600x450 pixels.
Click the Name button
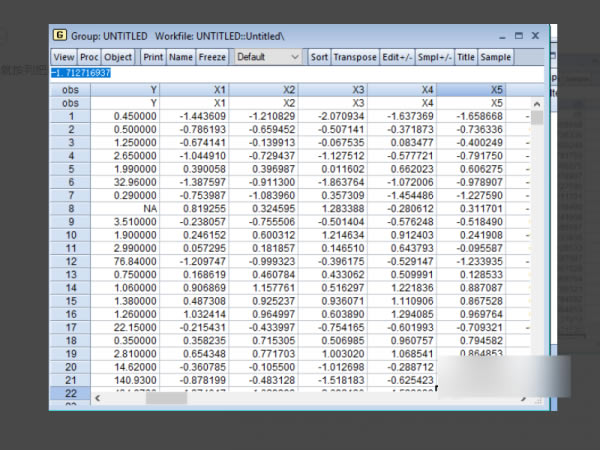point(180,57)
